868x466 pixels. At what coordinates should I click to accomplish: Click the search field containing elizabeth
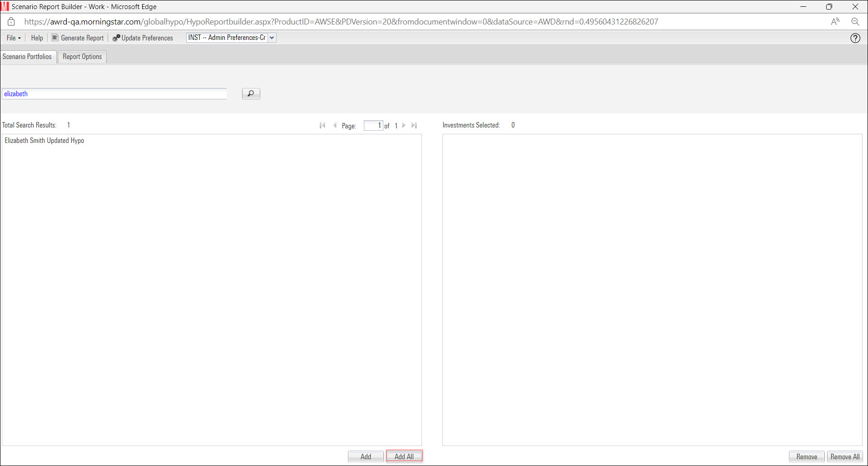tap(114, 93)
